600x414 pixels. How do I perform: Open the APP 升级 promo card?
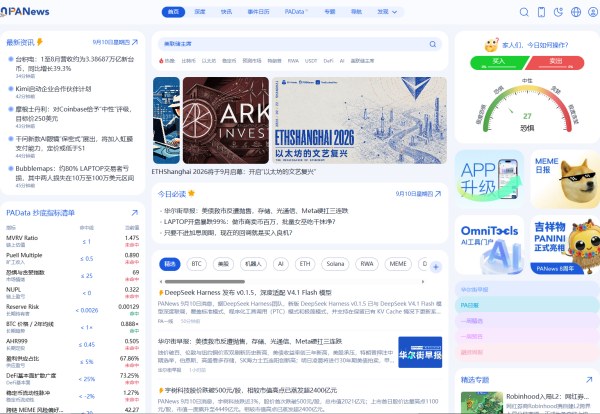pyautogui.click(x=489, y=179)
